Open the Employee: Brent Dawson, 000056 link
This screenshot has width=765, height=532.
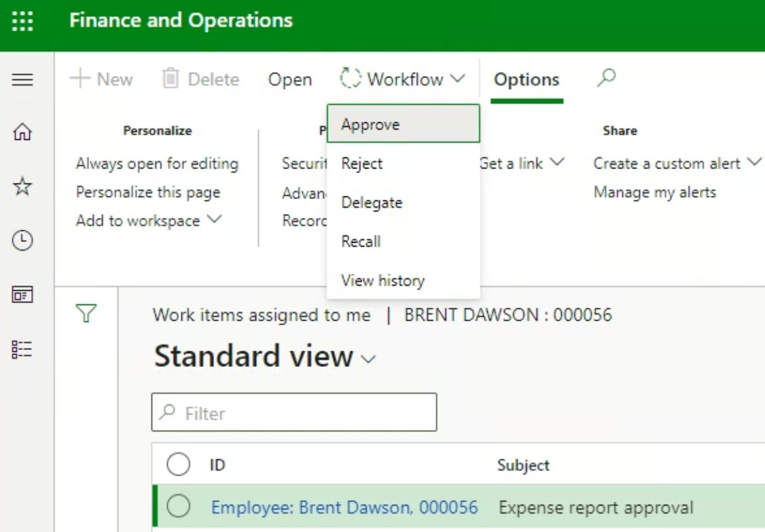click(x=344, y=508)
